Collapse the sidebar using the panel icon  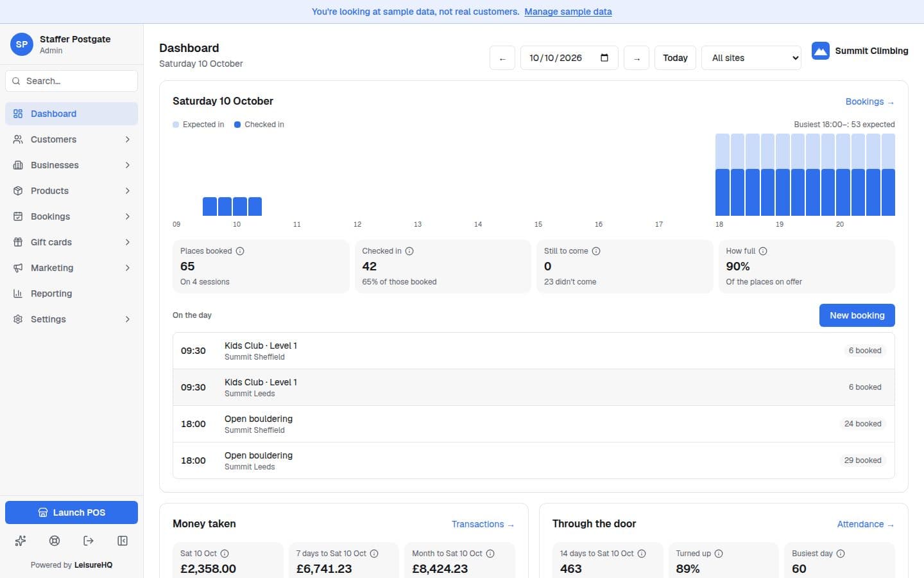123,541
